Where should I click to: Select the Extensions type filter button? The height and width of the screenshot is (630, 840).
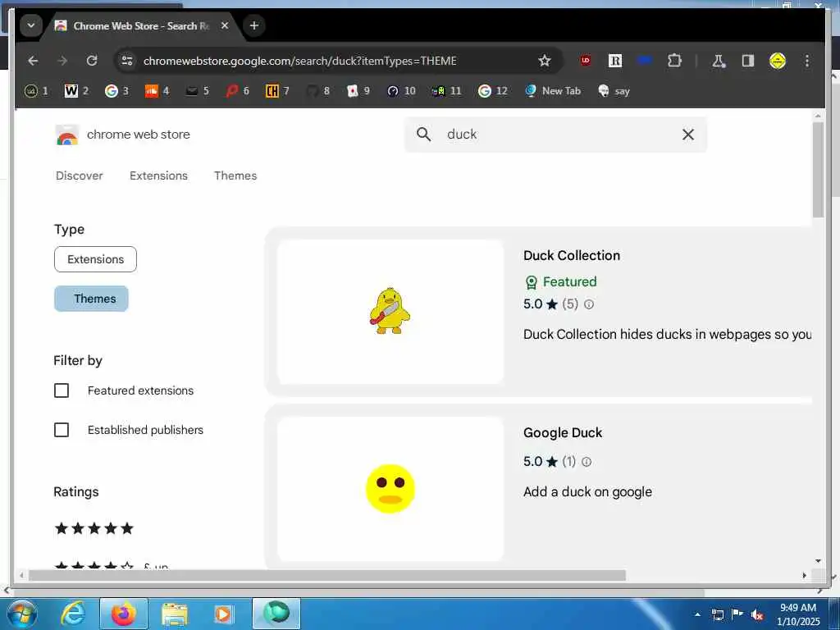pos(95,259)
